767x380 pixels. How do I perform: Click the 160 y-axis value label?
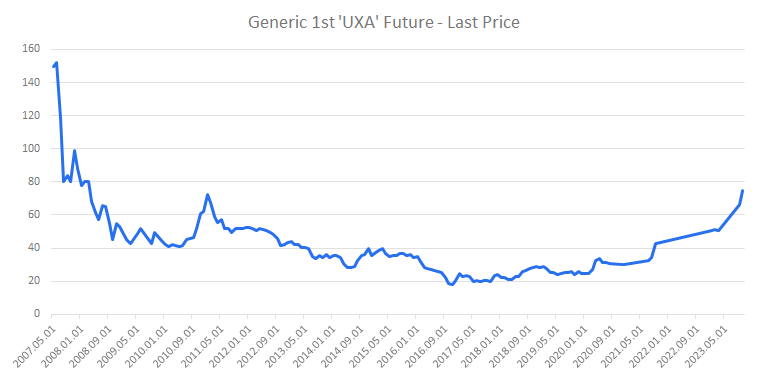(x=31, y=49)
